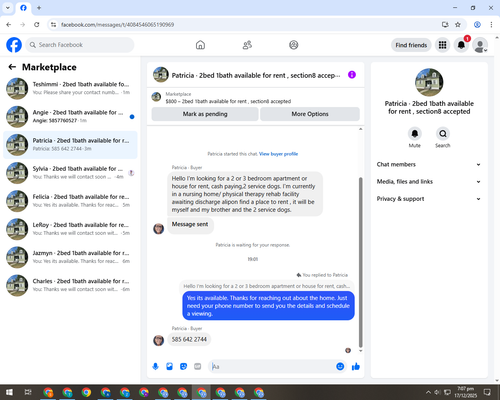Click the Search Facebook field
The width and height of the screenshot is (500, 400).
pyautogui.click(x=80, y=45)
